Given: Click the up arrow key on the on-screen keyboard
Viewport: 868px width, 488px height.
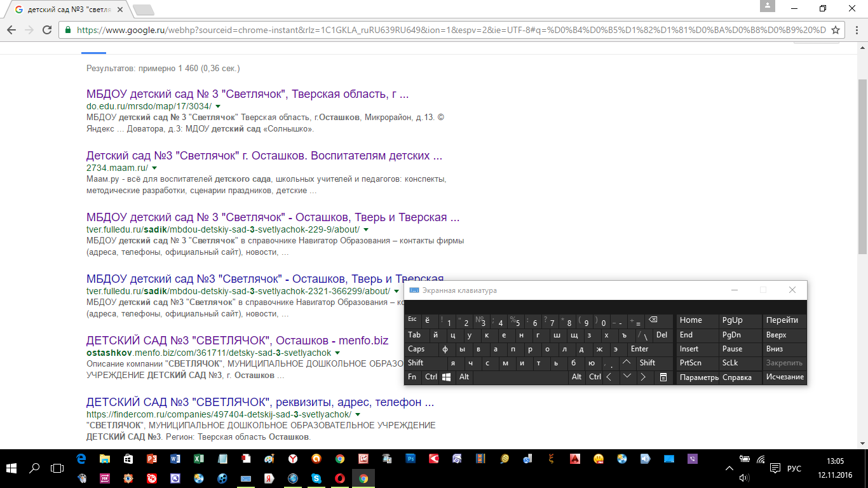Looking at the screenshot, I should [x=627, y=363].
